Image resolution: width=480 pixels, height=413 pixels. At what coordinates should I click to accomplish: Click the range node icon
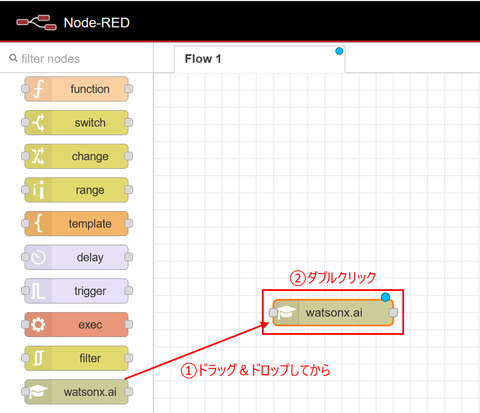[x=38, y=190]
